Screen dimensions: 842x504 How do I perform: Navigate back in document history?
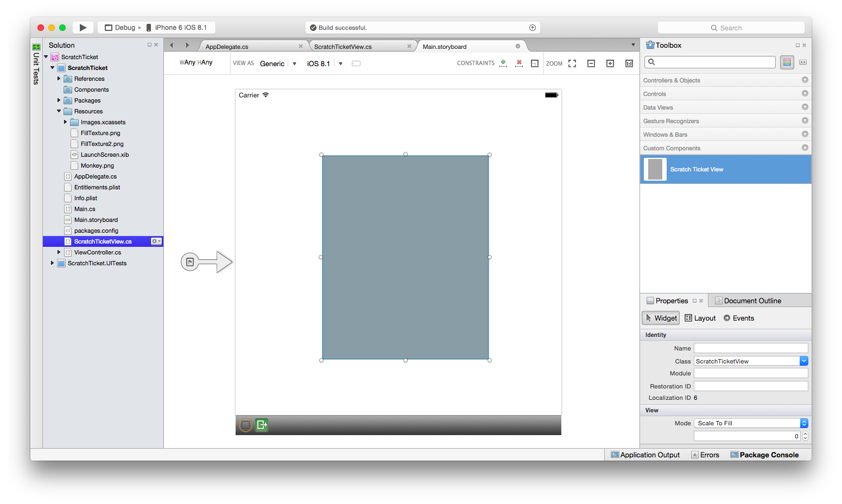point(172,46)
